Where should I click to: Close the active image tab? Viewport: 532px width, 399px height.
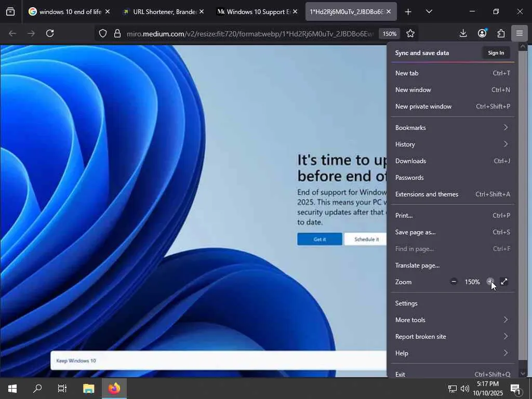pyautogui.click(x=389, y=11)
